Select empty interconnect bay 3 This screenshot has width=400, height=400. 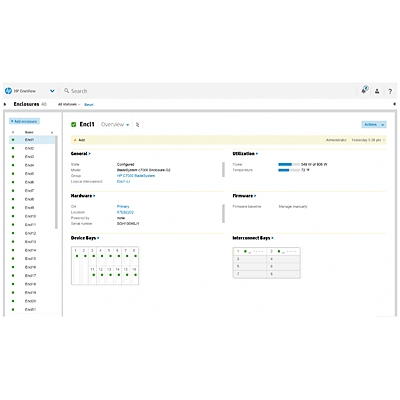pyautogui.click(x=250, y=259)
